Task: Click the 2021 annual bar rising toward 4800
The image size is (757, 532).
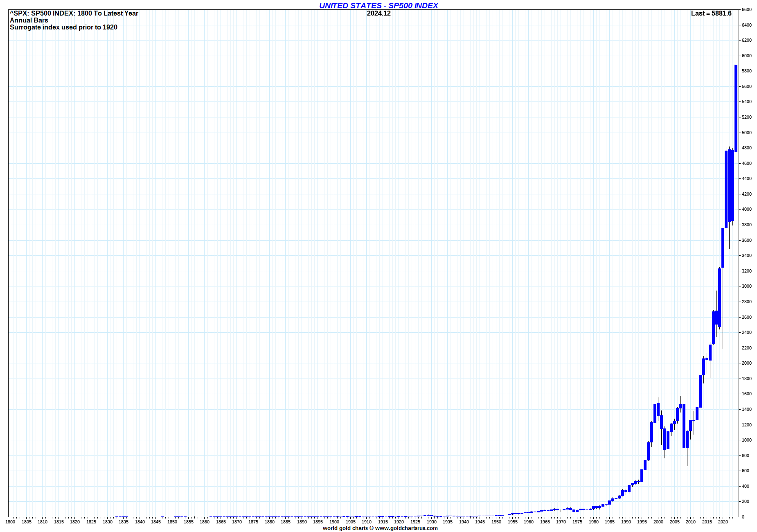Action: (x=726, y=189)
